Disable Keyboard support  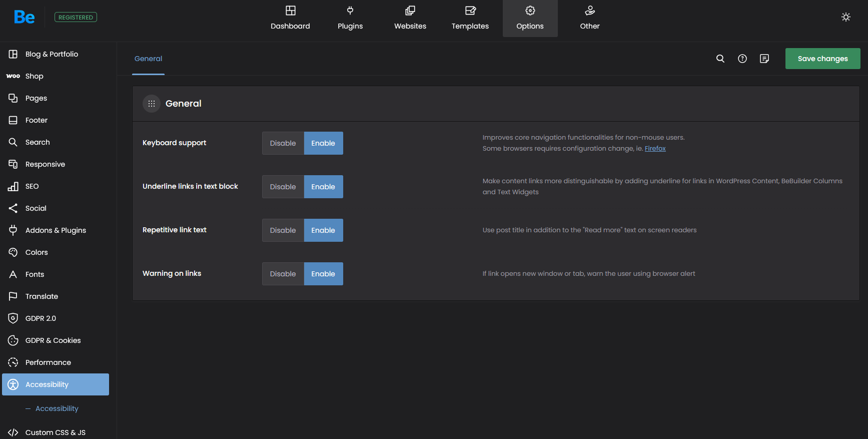pos(283,143)
